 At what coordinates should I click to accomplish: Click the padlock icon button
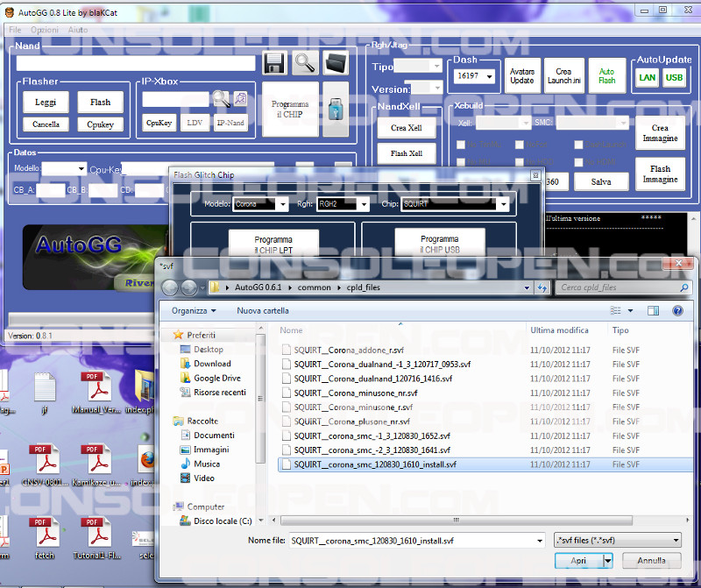point(336,109)
